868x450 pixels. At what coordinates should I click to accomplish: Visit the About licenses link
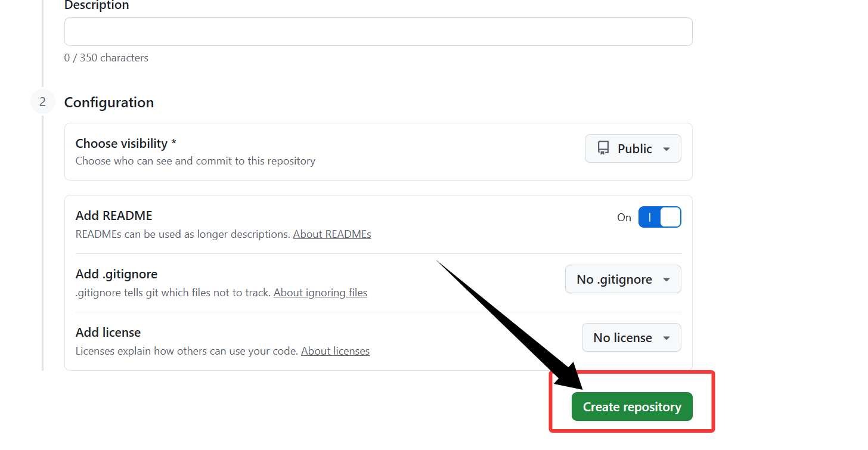[x=335, y=351]
